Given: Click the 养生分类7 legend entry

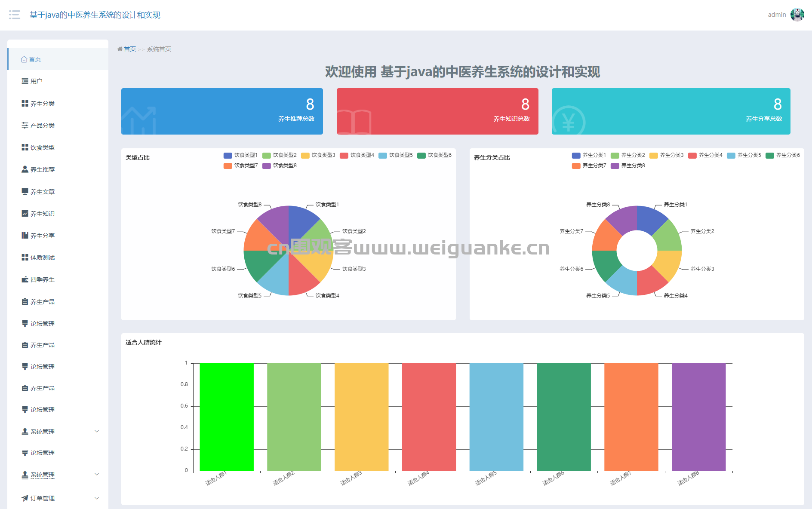Looking at the screenshot, I should point(589,166).
